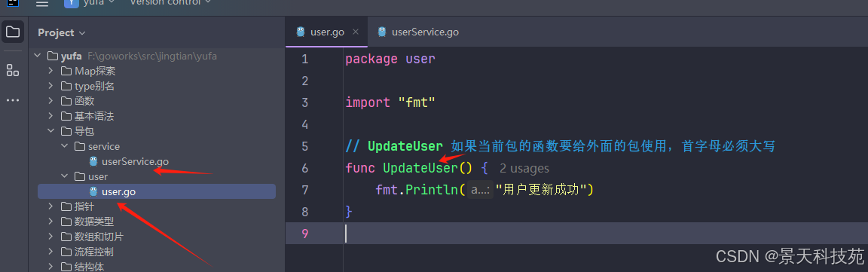Click the gopher icon on userService.go tab
Viewport: 868px width, 272px height.
[382, 32]
